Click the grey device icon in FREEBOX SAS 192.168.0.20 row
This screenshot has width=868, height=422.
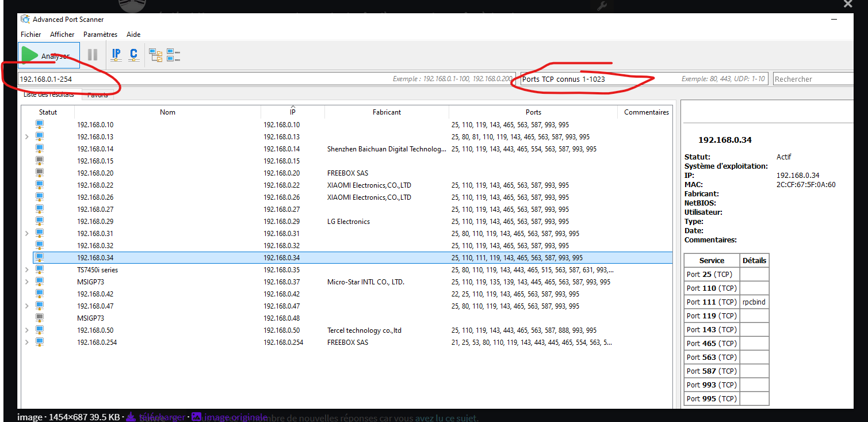tap(40, 173)
